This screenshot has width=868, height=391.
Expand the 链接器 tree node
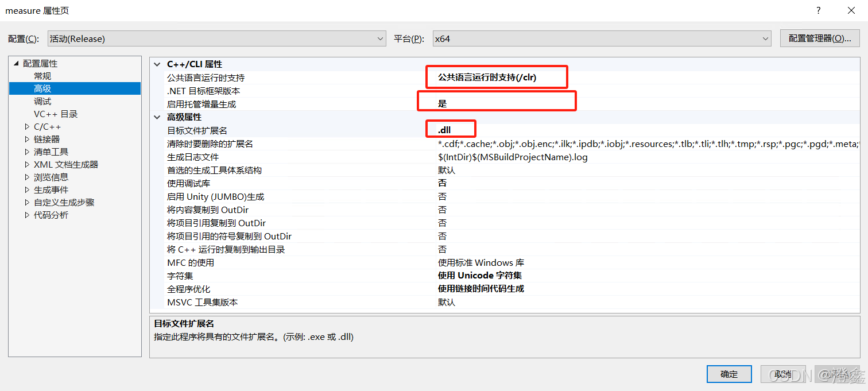pyautogui.click(x=27, y=139)
